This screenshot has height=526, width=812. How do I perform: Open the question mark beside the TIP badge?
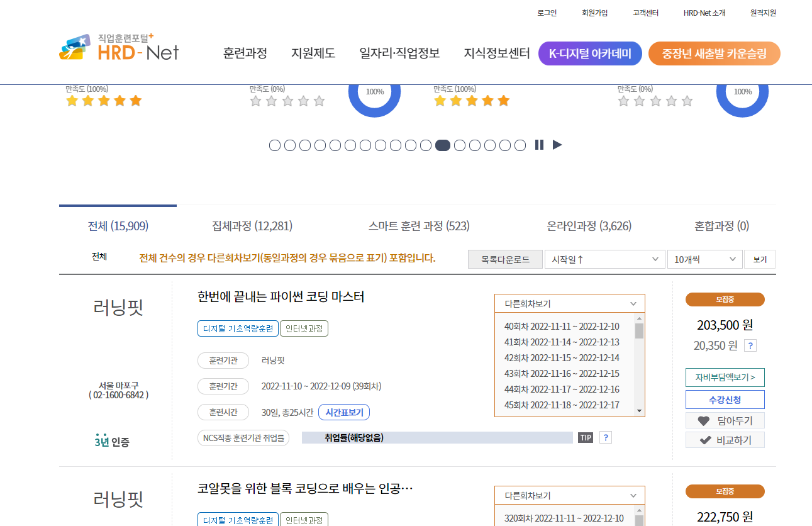(x=605, y=437)
